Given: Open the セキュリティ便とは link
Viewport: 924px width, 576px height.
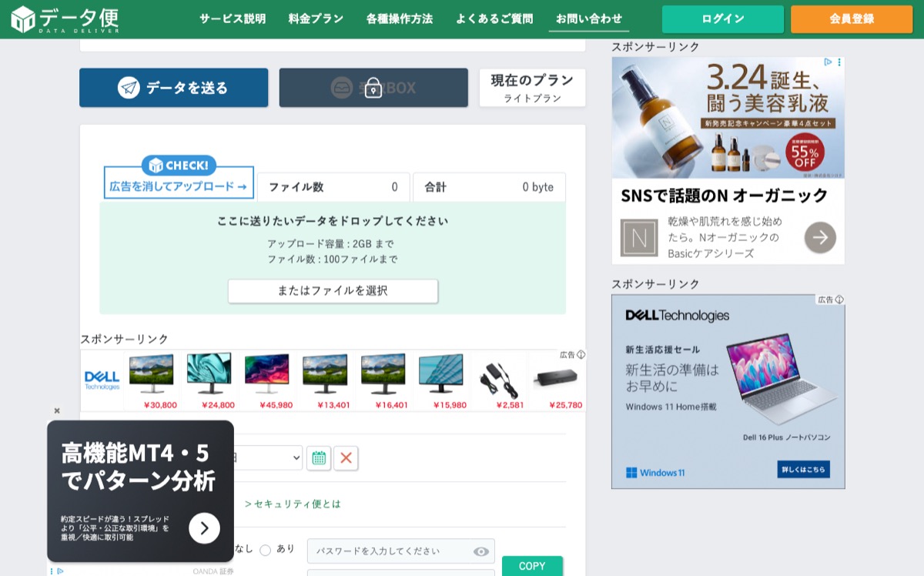Looking at the screenshot, I should (294, 504).
